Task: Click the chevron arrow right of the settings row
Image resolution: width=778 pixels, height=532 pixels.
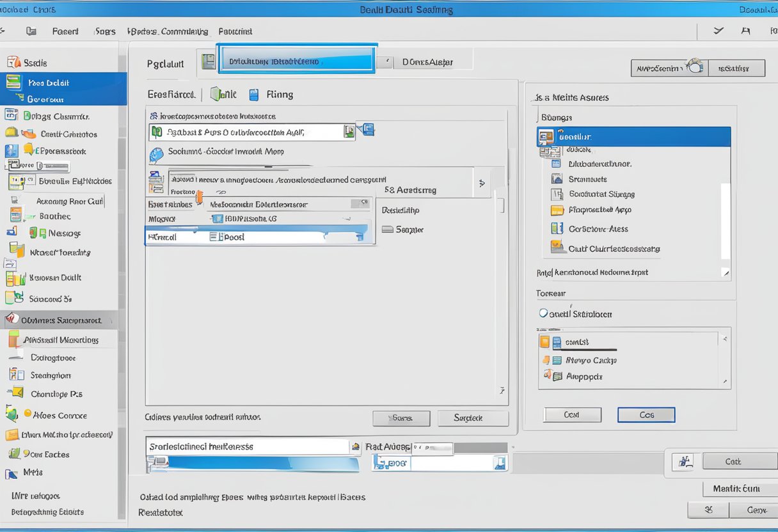Action: point(481,183)
